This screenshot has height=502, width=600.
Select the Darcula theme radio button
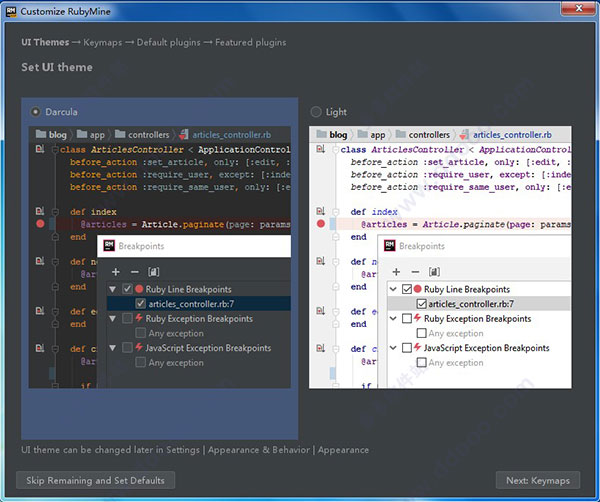click(x=35, y=112)
